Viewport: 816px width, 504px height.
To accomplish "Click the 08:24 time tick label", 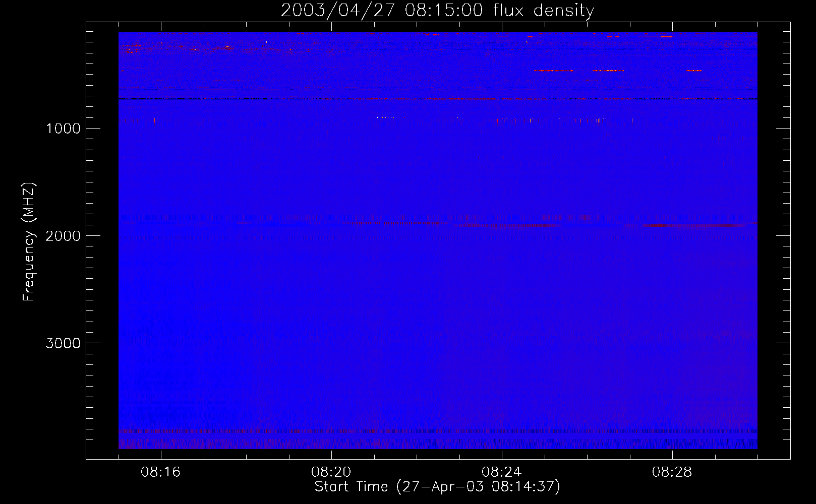I will pyautogui.click(x=502, y=472).
